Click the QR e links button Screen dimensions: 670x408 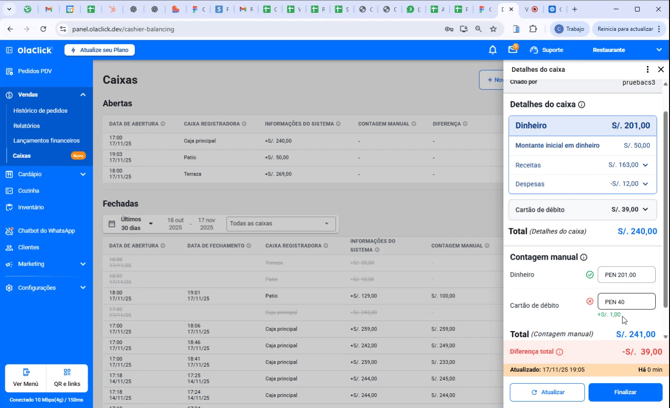click(x=67, y=378)
